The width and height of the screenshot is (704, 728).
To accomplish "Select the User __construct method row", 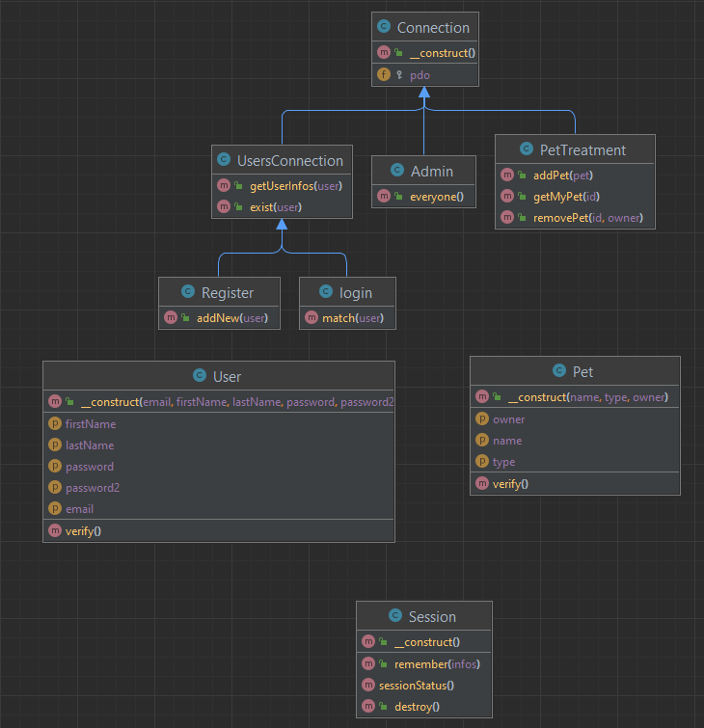I will pyautogui.click(x=219, y=402).
